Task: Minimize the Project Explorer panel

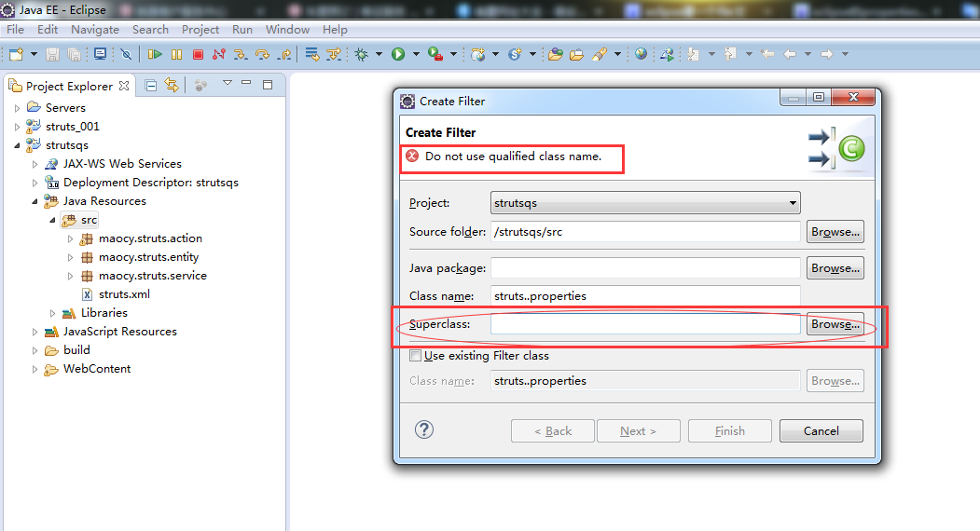Action: click(246, 83)
